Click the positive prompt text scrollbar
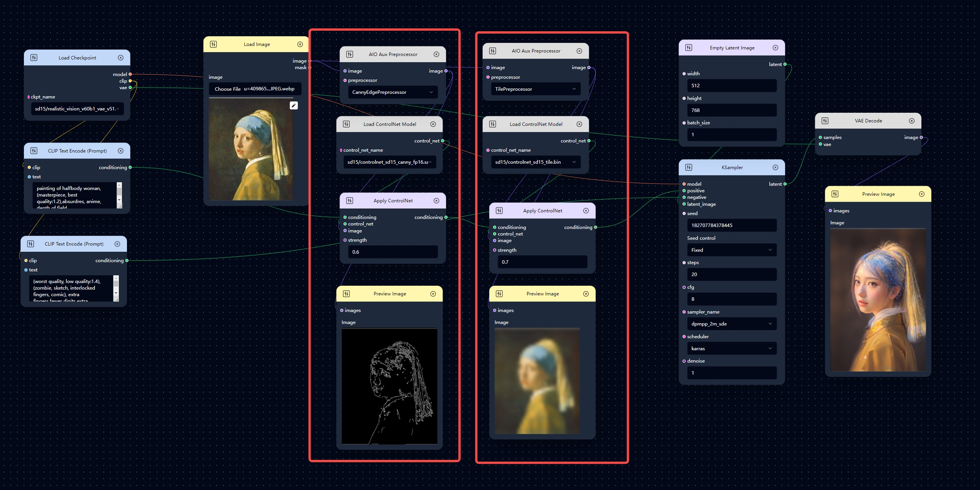Image resolution: width=980 pixels, height=490 pixels. point(119,192)
